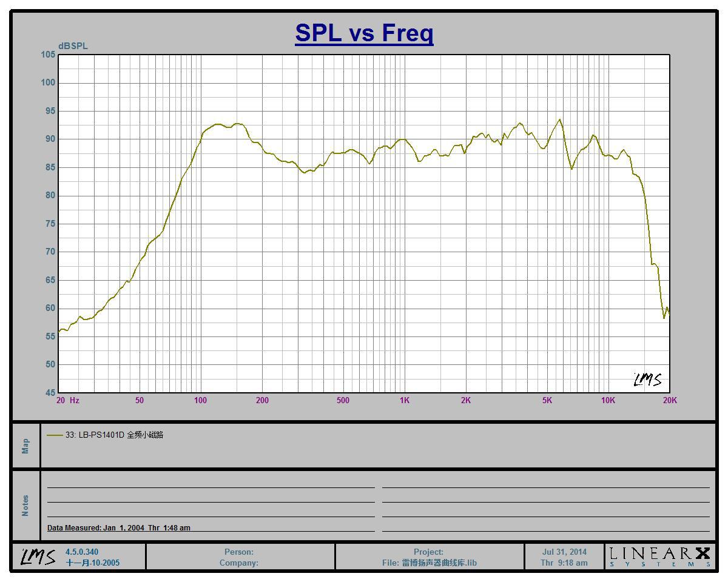Image resolution: width=728 pixels, height=582 pixels.
Task: Click the Notes panel label
Action: click(x=25, y=506)
